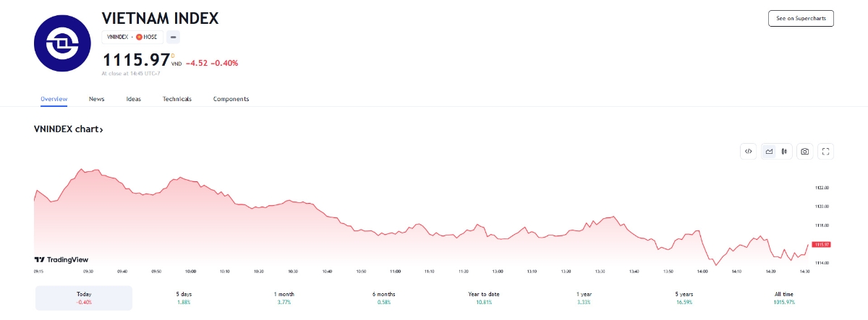The image size is (868, 320).
Task: Choose the 1 month range
Action: point(284,298)
